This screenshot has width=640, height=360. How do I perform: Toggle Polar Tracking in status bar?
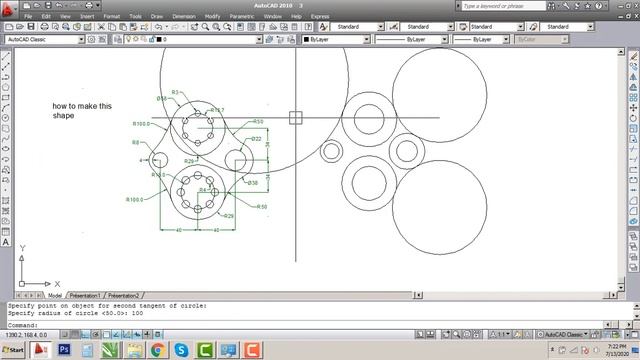click(x=96, y=335)
